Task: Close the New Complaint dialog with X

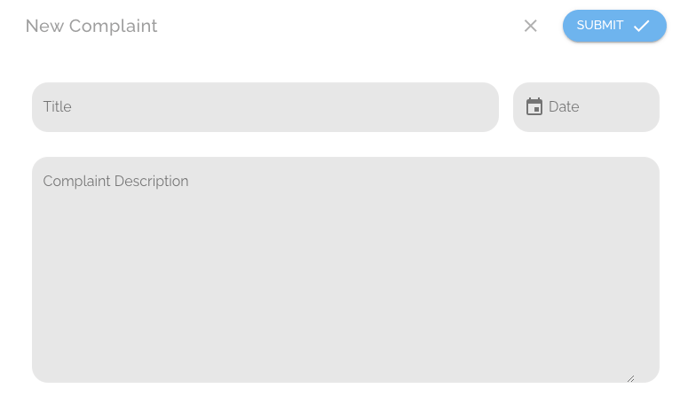Action: 530,26
